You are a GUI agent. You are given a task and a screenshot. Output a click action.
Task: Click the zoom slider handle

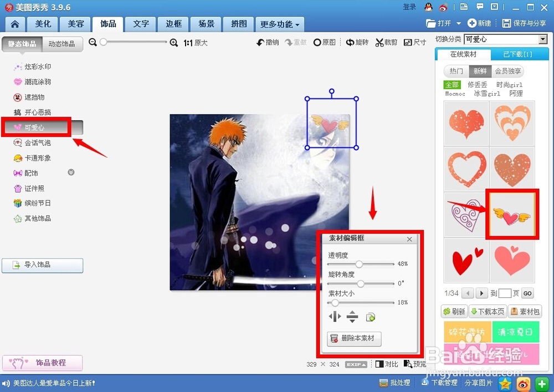pos(103,42)
